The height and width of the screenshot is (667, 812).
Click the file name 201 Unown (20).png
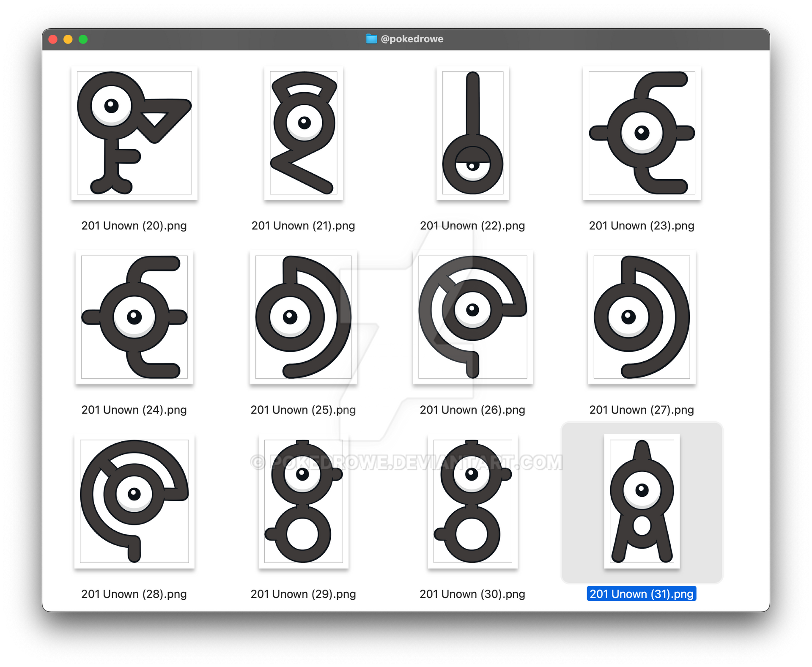pyautogui.click(x=134, y=226)
